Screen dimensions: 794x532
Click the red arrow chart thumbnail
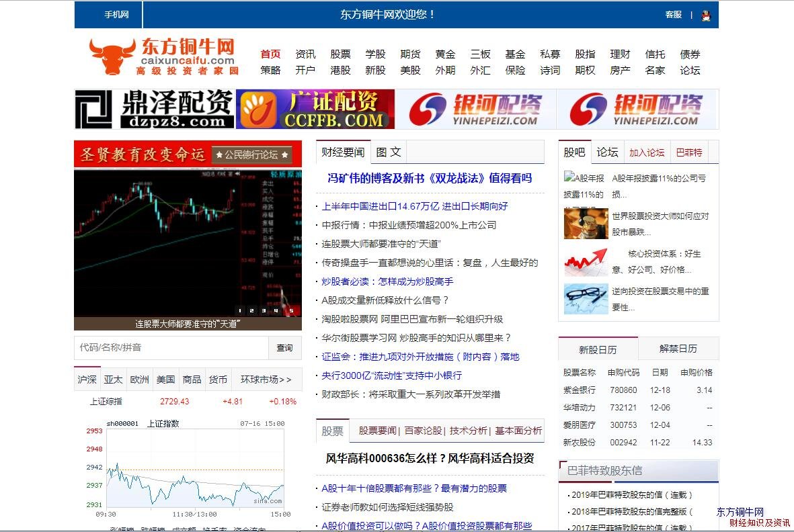(586, 261)
